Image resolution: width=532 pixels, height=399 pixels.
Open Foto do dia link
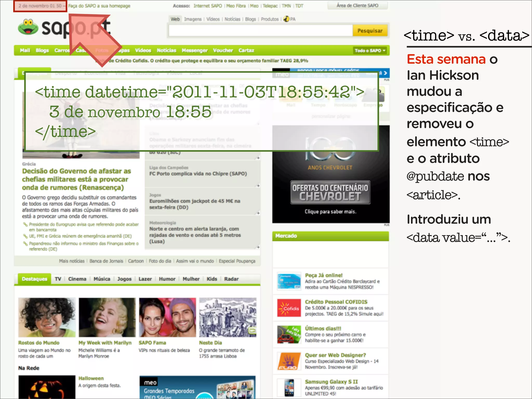[x=160, y=261]
